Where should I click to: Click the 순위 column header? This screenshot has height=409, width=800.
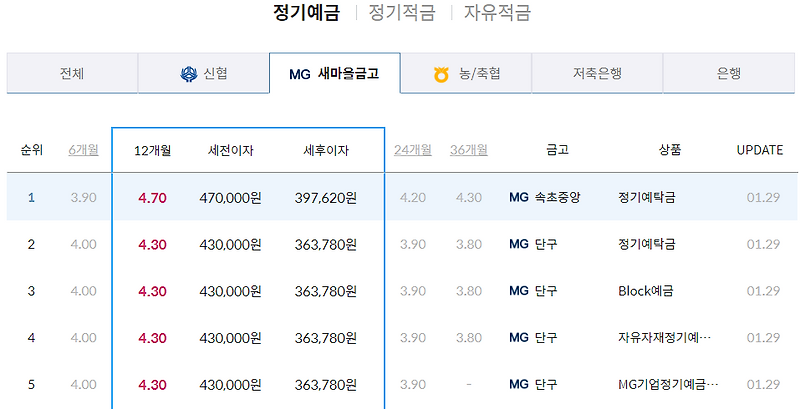pyautogui.click(x=32, y=150)
